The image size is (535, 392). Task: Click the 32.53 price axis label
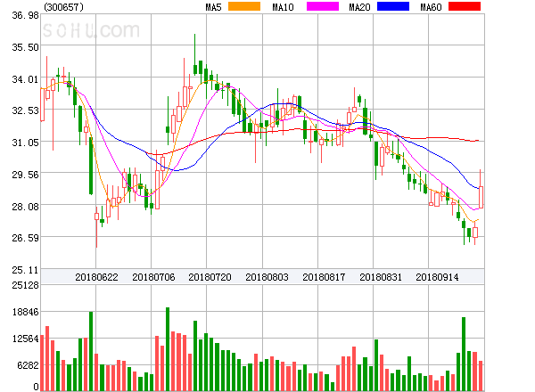pos(25,110)
